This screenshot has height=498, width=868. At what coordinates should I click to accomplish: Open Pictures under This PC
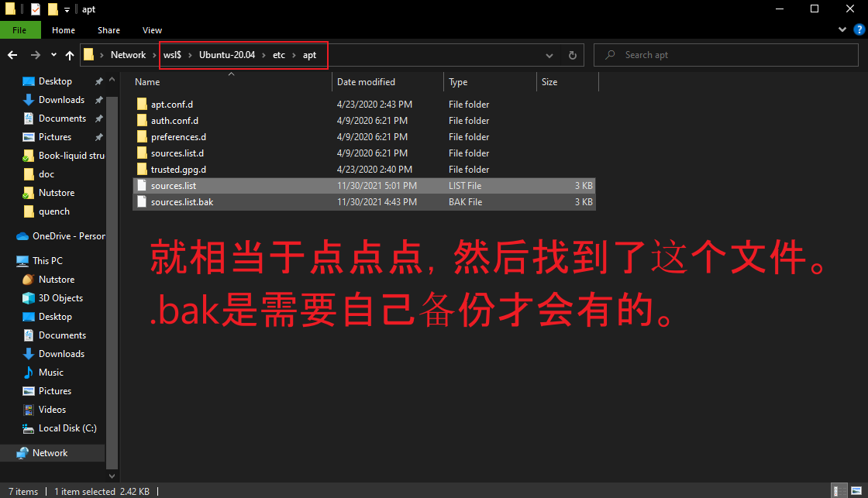(55, 391)
